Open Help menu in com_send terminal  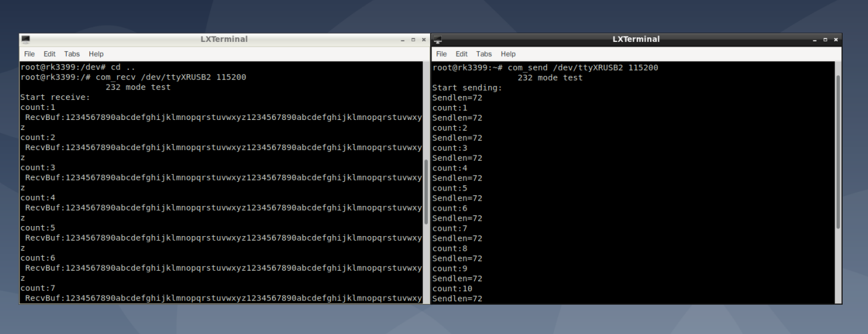point(508,53)
